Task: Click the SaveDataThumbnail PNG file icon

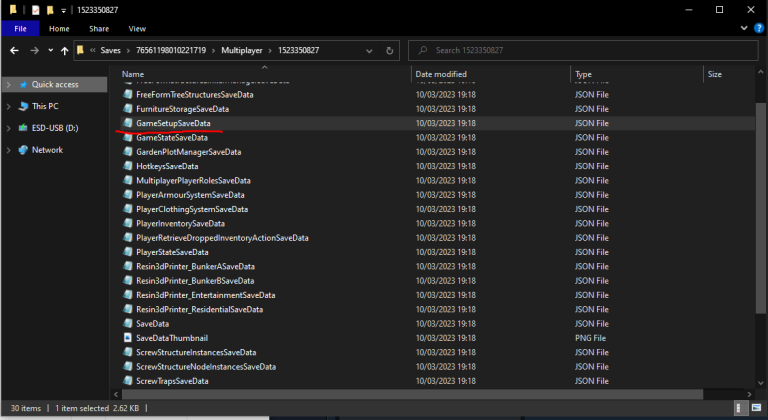Action: coord(127,338)
